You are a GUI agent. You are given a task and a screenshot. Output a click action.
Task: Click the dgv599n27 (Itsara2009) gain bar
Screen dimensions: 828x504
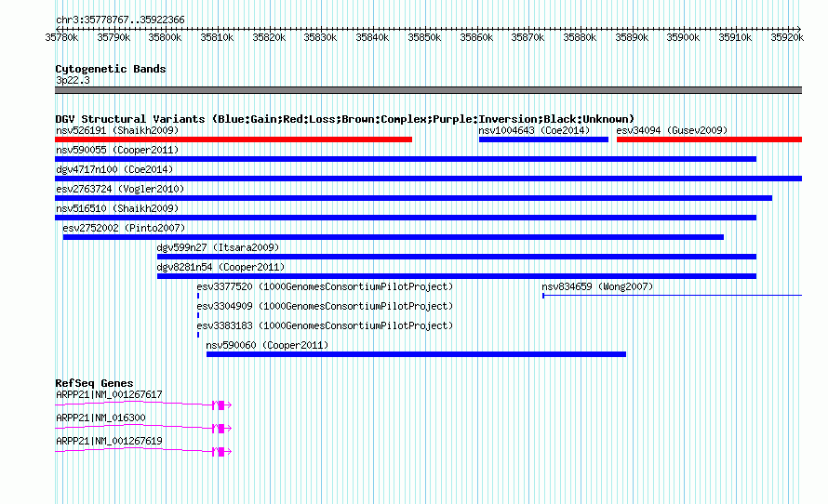(457, 257)
